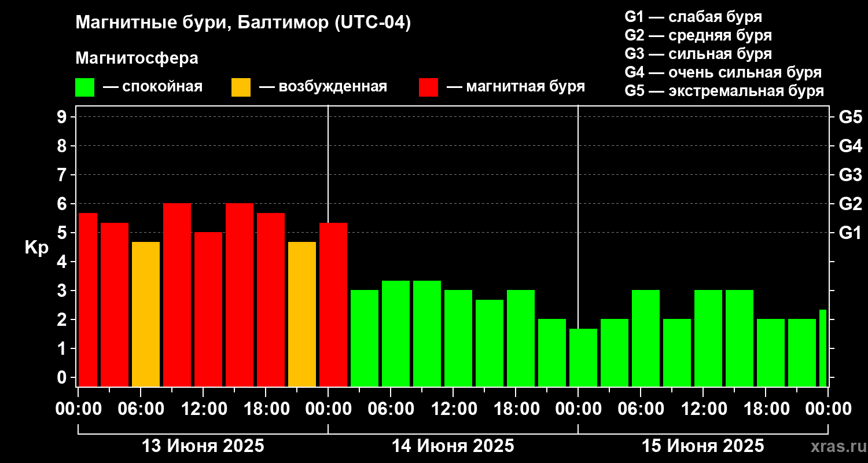The width and height of the screenshot is (868, 463).
Task: Click the green Kp 3 bar at 06:00 on 15 June
Action: pyautogui.click(x=646, y=339)
